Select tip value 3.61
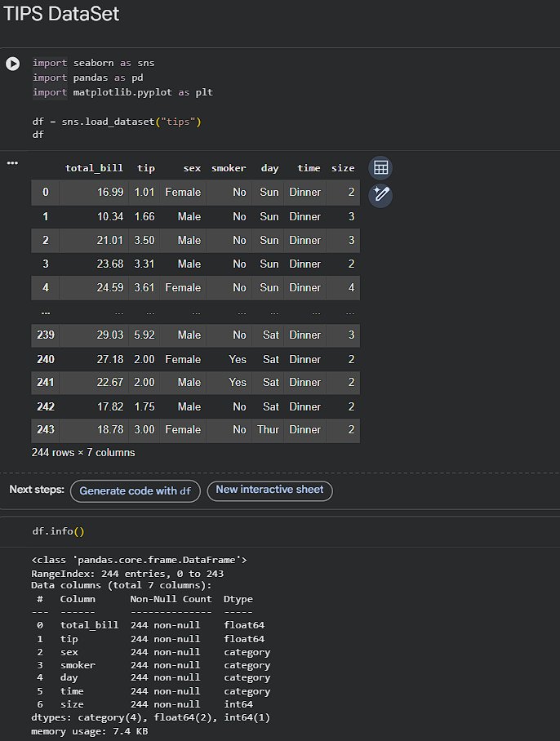This screenshot has width=560, height=741. click(x=144, y=288)
